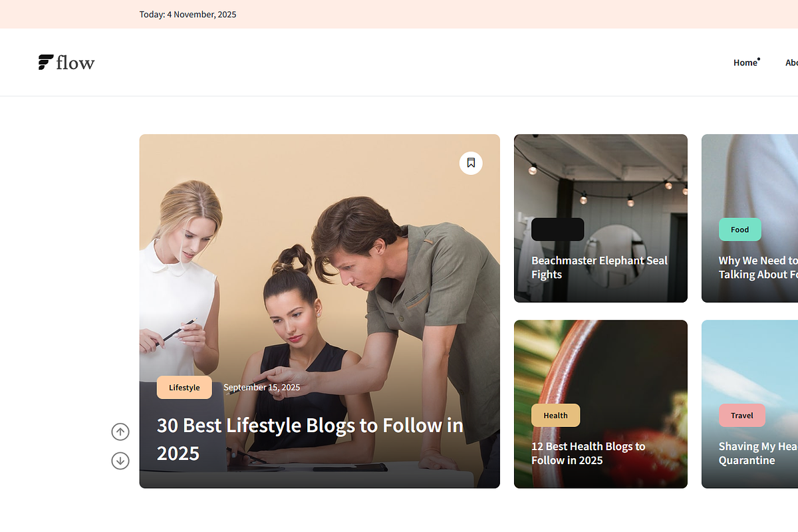The image size is (798, 532).
Task: Click the Health category tag
Action: [x=556, y=416]
